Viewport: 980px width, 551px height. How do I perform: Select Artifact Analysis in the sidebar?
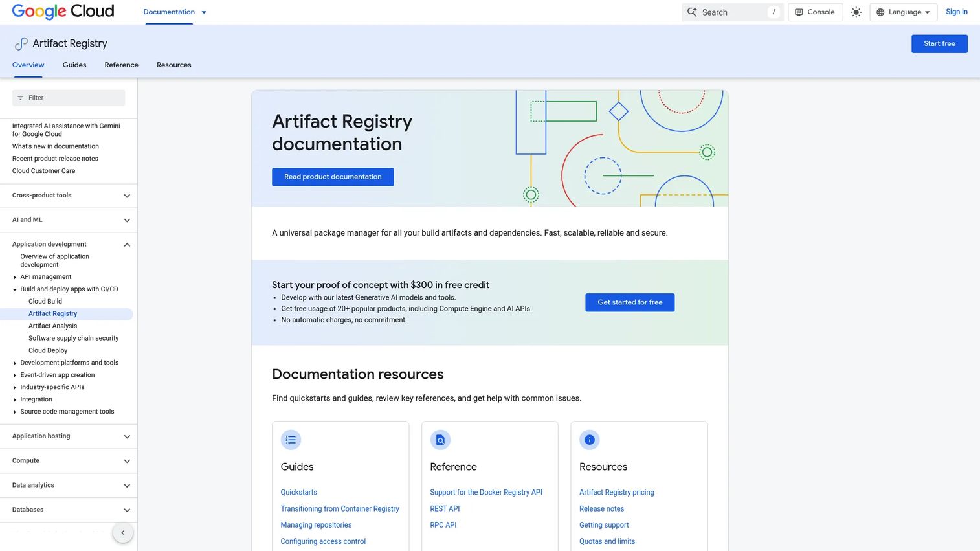[52, 326]
